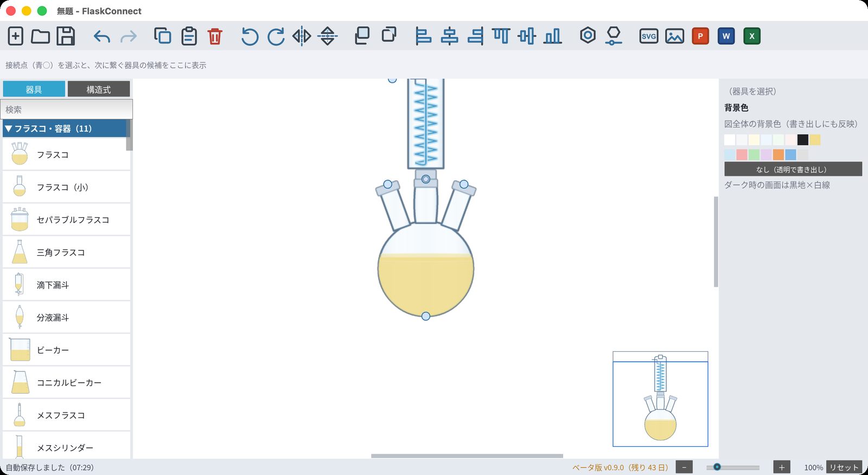The height and width of the screenshot is (475, 868).
Task: Click the リセット zoom button
Action: pos(844,467)
